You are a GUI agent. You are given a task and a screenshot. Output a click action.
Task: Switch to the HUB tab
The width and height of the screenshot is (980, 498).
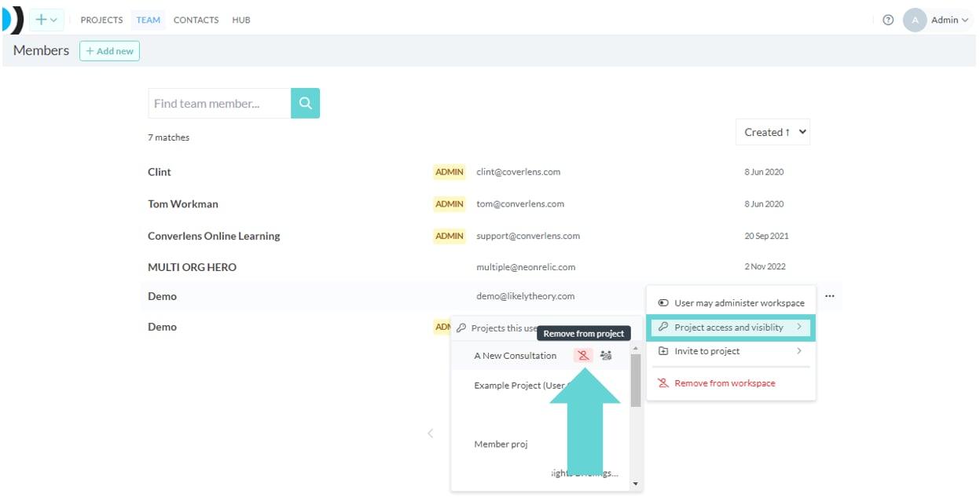click(241, 20)
